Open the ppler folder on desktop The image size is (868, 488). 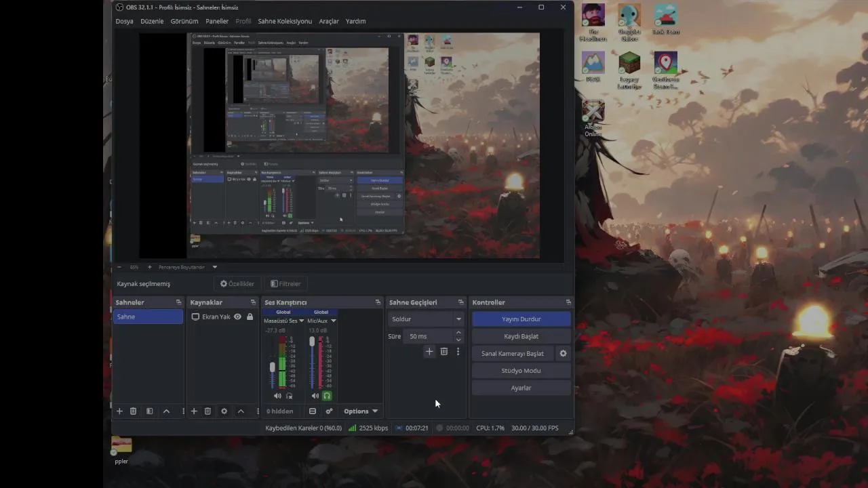(121, 451)
